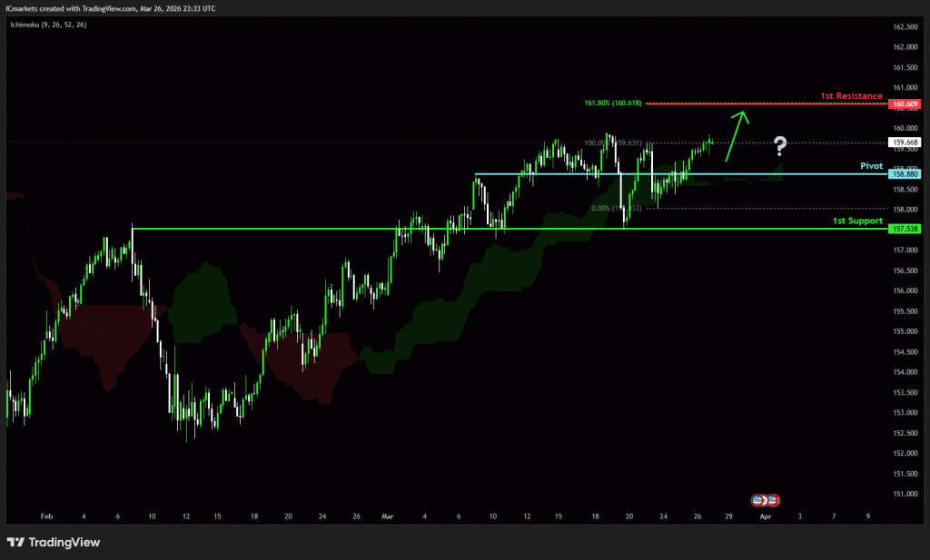Click the 1st Resistance text label
Viewport: 930px width, 560px height.
click(x=851, y=95)
